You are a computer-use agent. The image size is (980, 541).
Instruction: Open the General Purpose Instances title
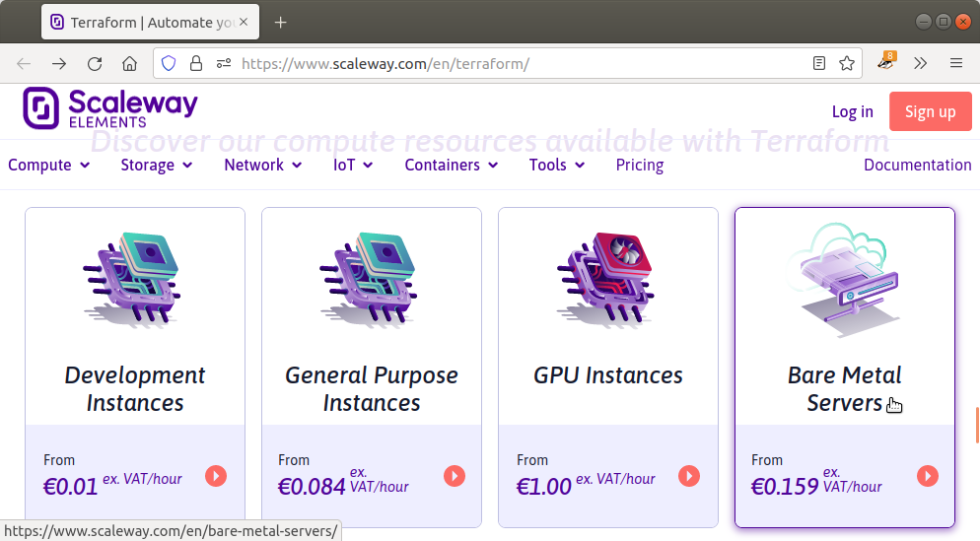coord(372,388)
